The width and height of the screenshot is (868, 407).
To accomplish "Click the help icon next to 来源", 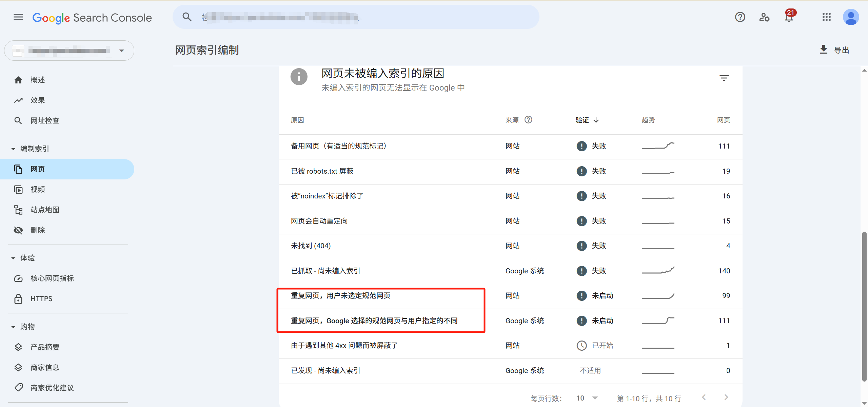I will pyautogui.click(x=528, y=120).
